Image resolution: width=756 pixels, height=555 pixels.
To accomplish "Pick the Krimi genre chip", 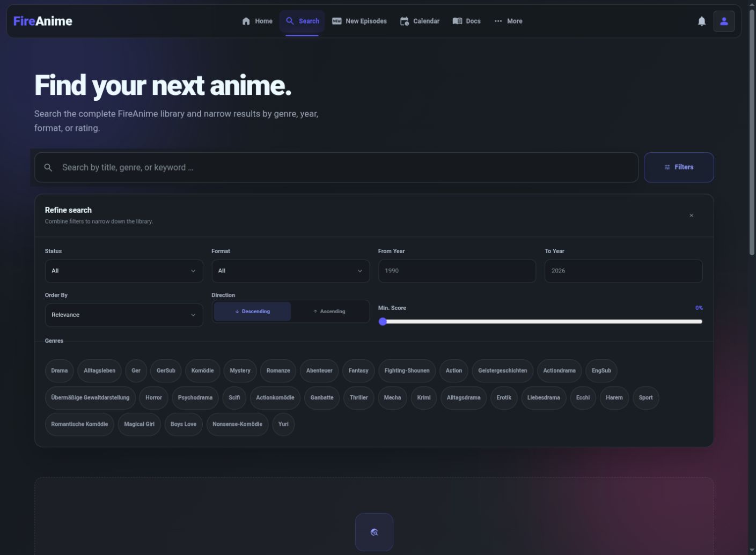I will (424, 398).
